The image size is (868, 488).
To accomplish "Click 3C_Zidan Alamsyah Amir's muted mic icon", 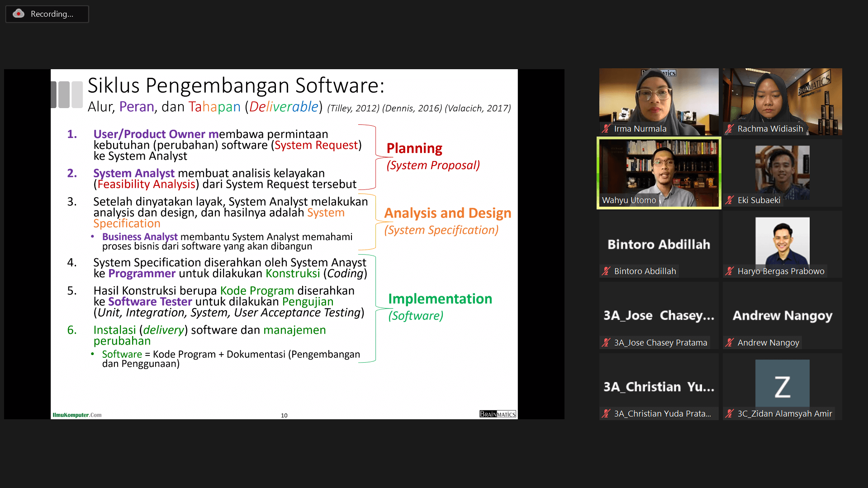I will point(729,413).
